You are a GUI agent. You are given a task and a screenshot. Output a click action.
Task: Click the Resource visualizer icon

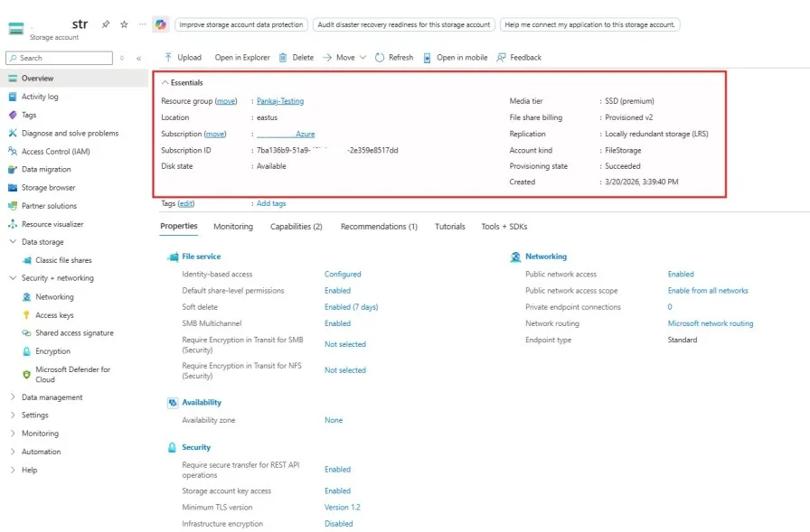point(13,224)
